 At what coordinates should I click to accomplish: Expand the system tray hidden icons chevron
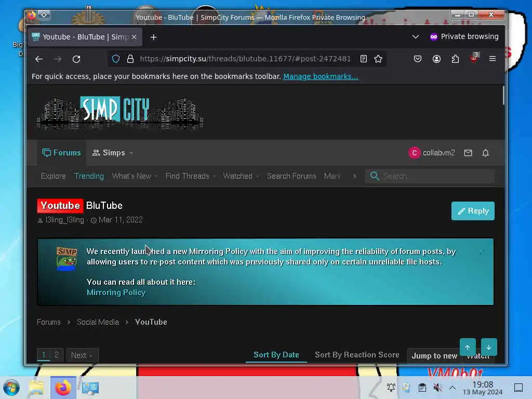453,388
